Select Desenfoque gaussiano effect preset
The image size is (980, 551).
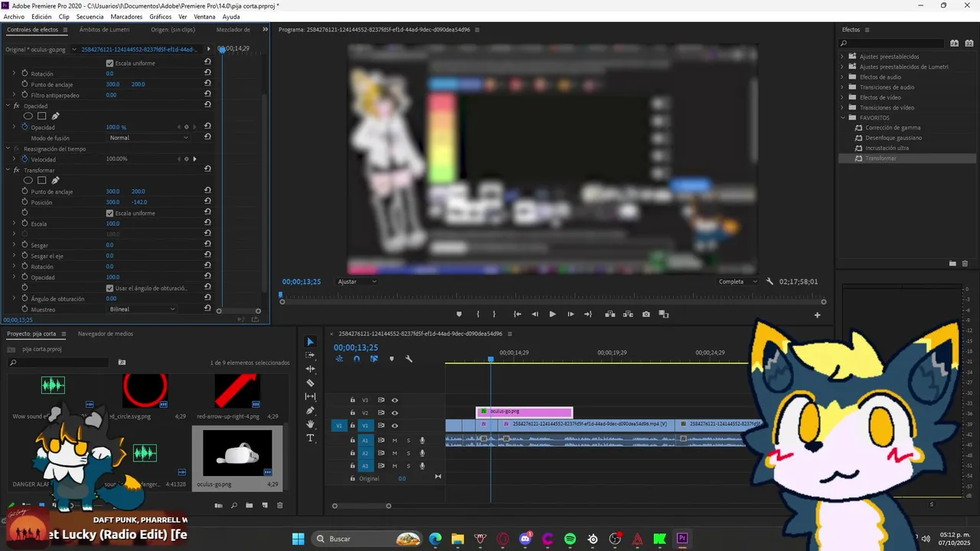(893, 138)
